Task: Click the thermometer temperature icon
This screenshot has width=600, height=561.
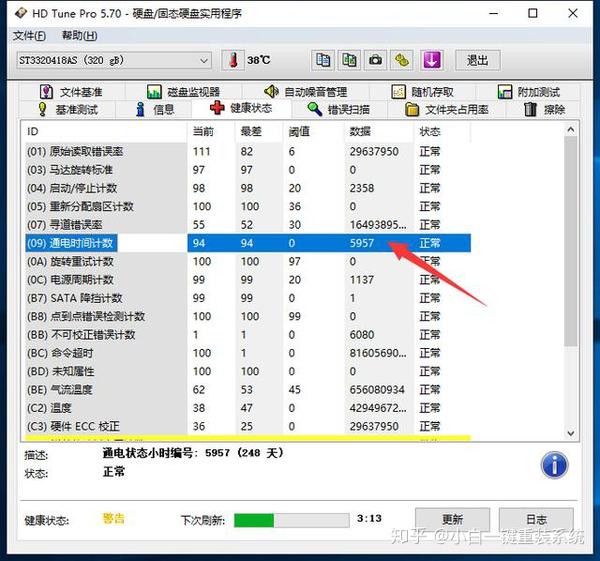Action: click(x=233, y=60)
